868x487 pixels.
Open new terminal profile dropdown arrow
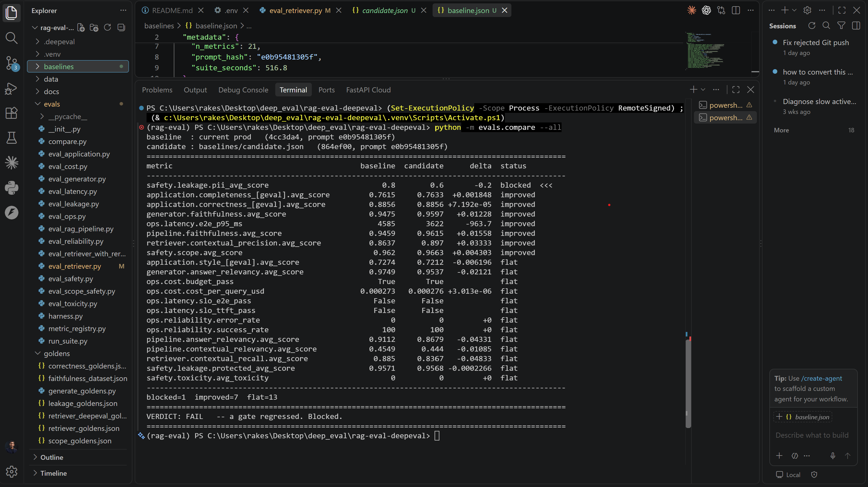pyautogui.click(x=703, y=90)
